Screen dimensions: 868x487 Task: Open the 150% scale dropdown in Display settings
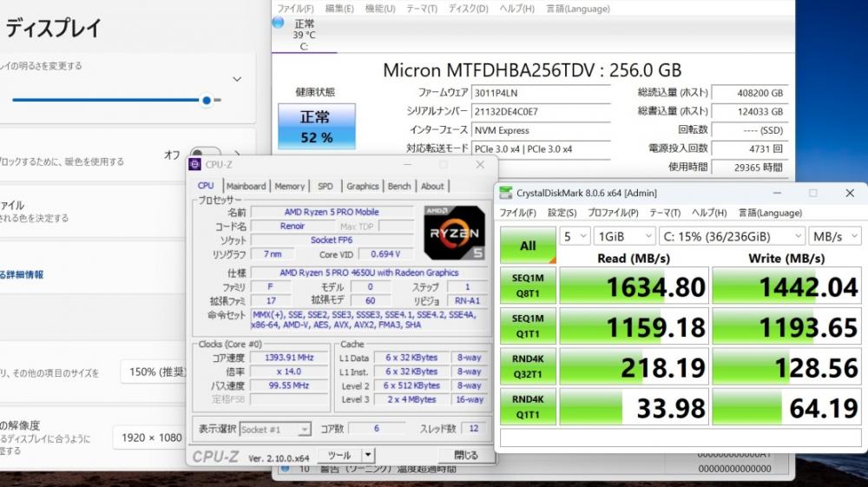pyautogui.click(x=155, y=372)
